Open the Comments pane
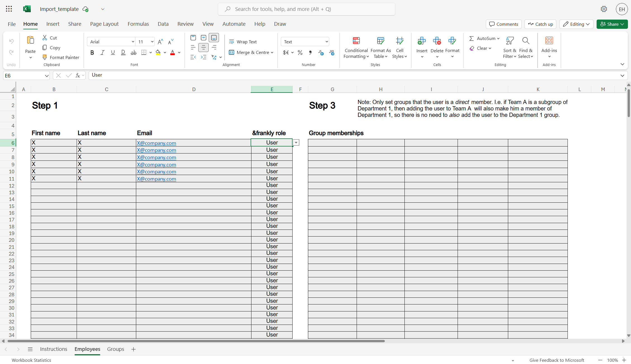This screenshot has height=364, width=631. tap(503, 24)
